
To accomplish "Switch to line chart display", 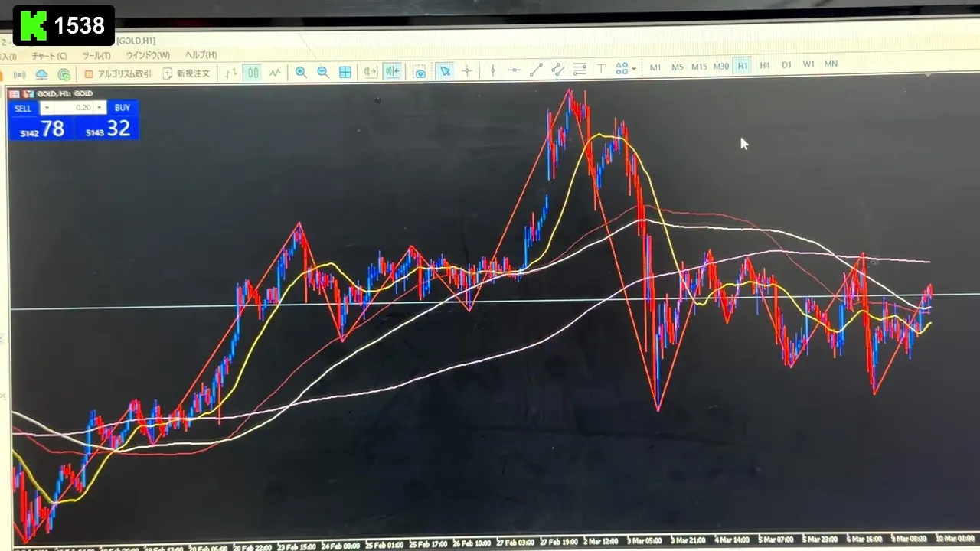I will 275,73.
